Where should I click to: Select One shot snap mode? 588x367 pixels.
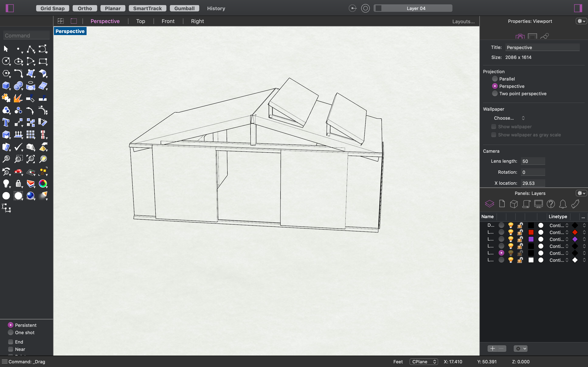(11, 332)
